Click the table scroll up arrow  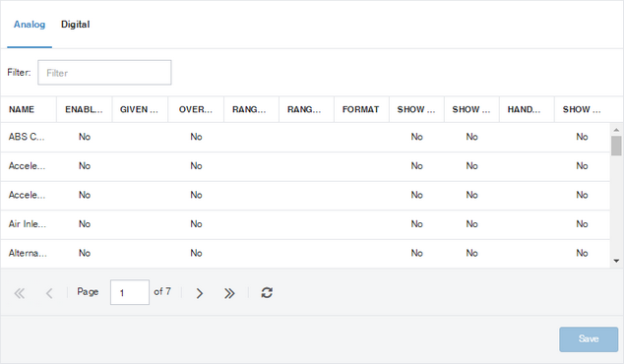616,130
